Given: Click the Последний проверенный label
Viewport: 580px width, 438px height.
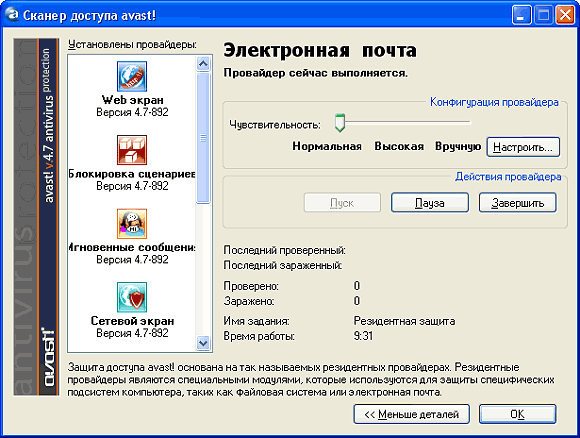Looking at the screenshot, I should pyautogui.click(x=284, y=250).
